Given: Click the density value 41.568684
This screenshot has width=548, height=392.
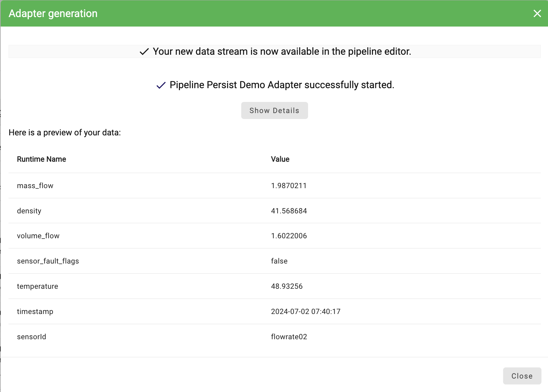Looking at the screenshot, I should pyautogui.click(x=289, y=211).
